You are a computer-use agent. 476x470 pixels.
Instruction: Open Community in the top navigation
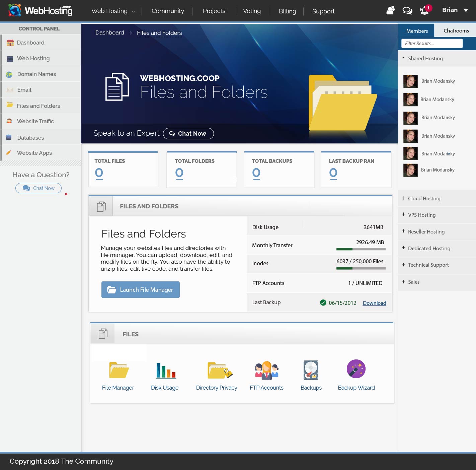(x=168, y=11)
